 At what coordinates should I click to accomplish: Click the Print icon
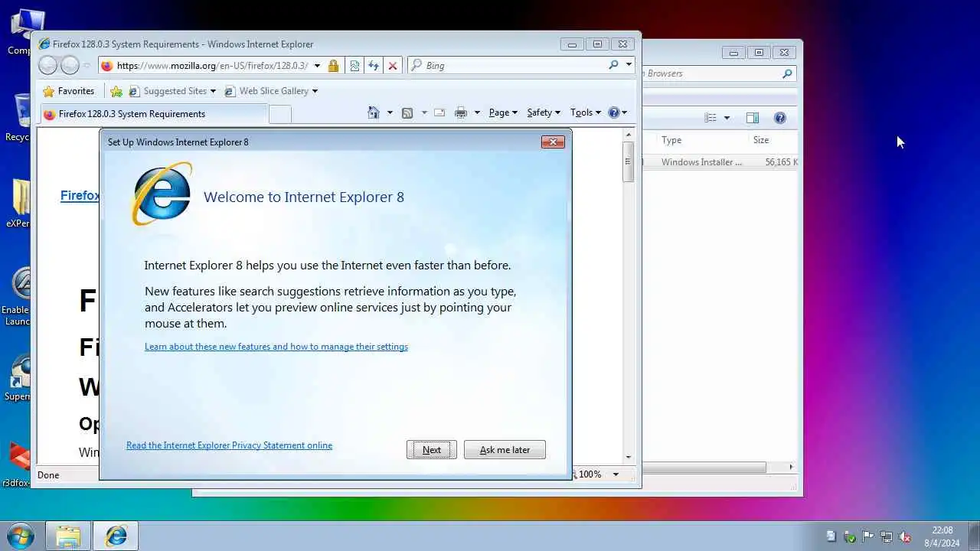click(x=461, y=112)
